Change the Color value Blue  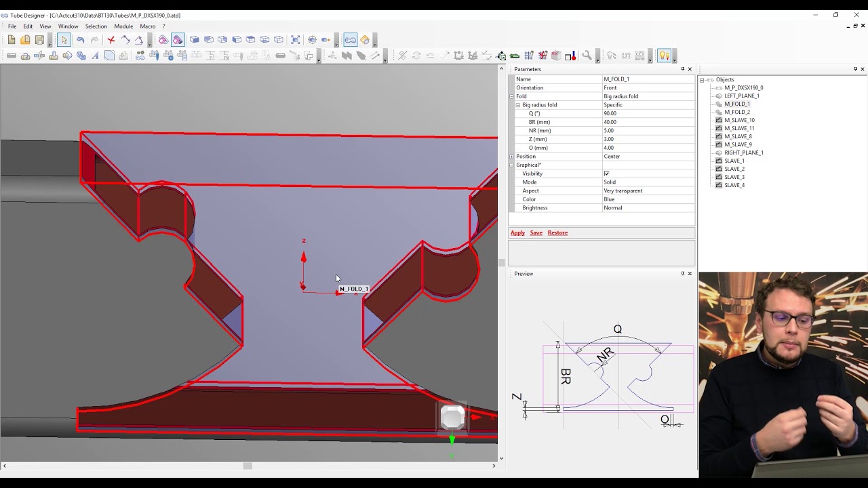[648, 199]
